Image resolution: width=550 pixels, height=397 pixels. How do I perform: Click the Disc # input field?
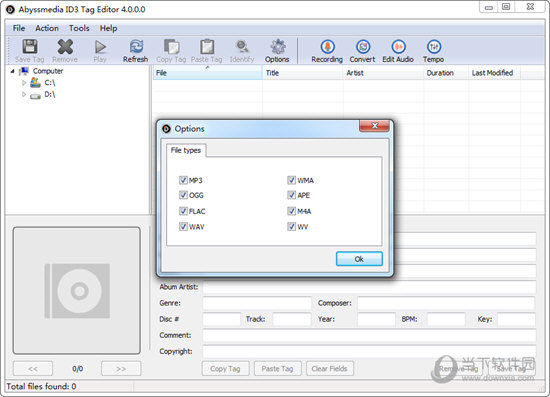click(x=222, y=319)
